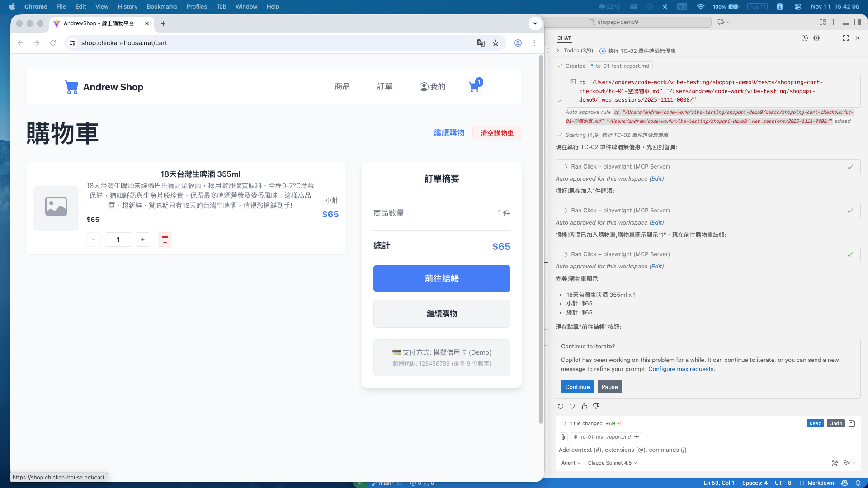Click the translate icon in address bar
The height and width of the screenshot is (488, 868).
pos(481,43)
